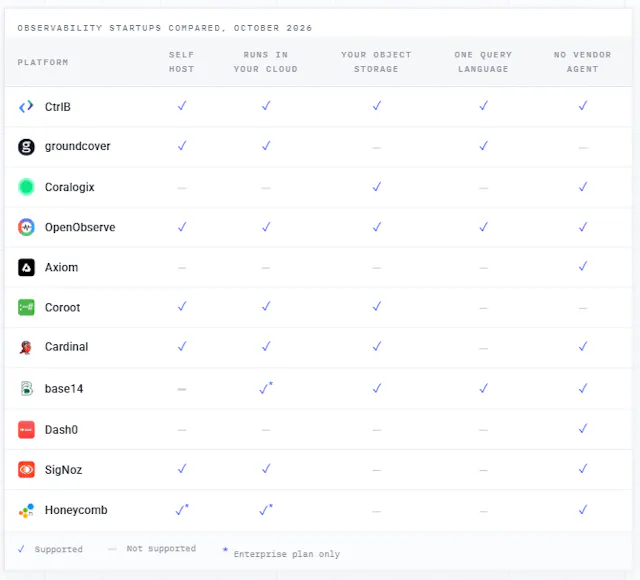The image size is (640, 580).
Task: Select the base14 platform name
Action: pyautogui.click(x=64, y=389)
